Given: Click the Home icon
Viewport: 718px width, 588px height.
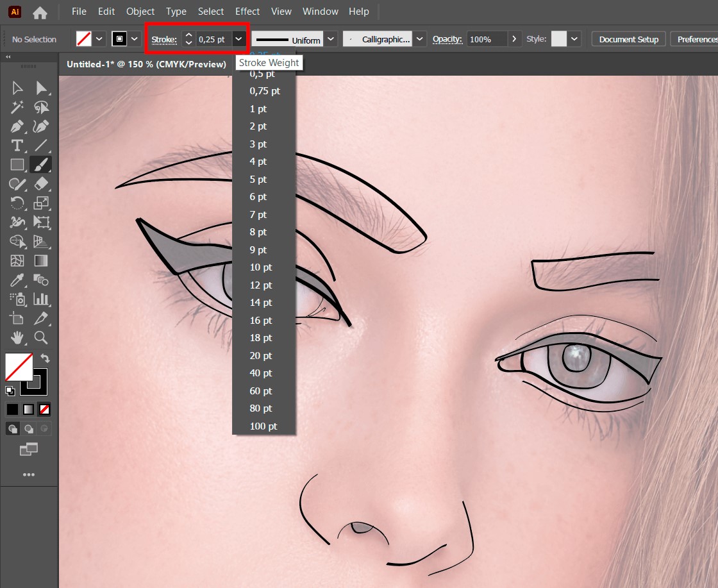Looking at the screenshot, I should 40,12.
